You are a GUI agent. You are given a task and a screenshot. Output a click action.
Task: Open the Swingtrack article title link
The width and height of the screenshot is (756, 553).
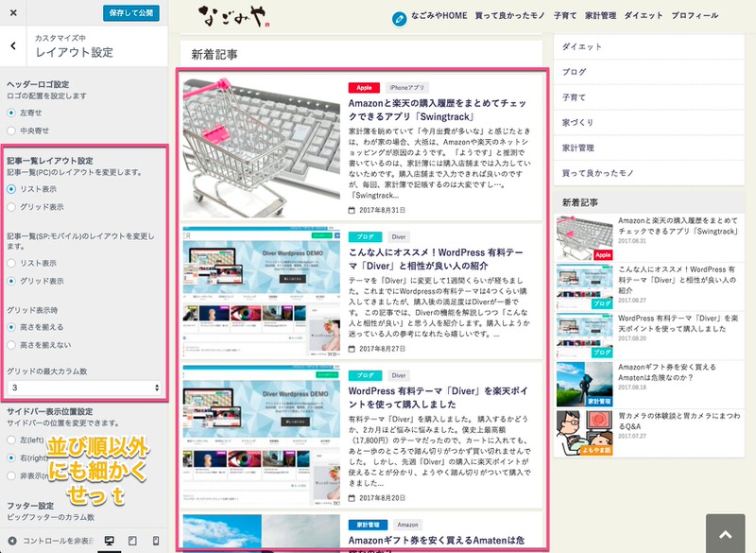438,110
